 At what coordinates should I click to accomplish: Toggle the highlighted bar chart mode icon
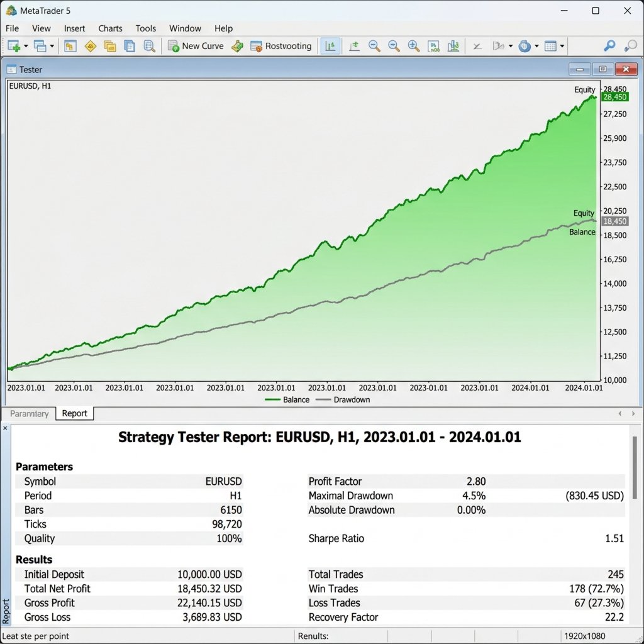pos(330,46)
